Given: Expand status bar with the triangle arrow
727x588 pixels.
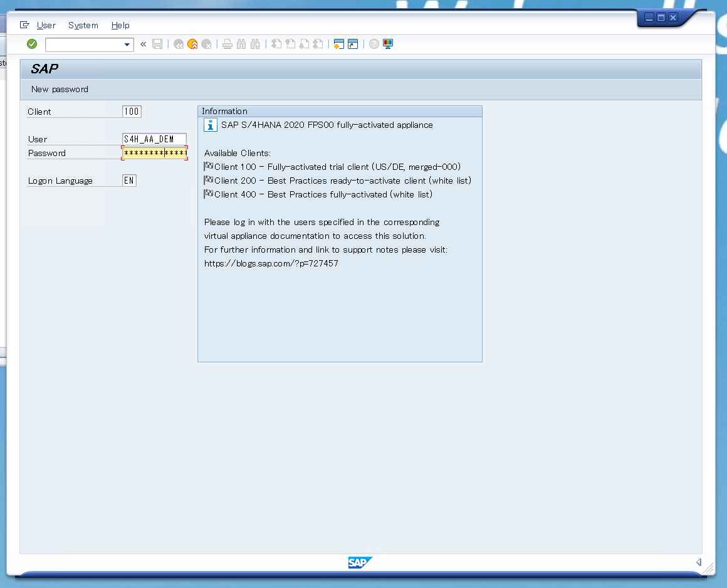Looking at the screenshot, I should 699,562.
